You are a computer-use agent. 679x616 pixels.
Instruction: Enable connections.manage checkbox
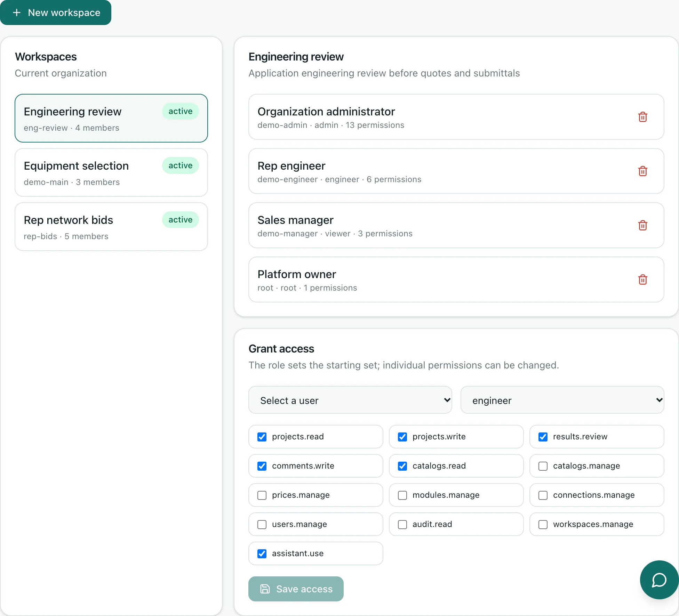pos(543,495)
